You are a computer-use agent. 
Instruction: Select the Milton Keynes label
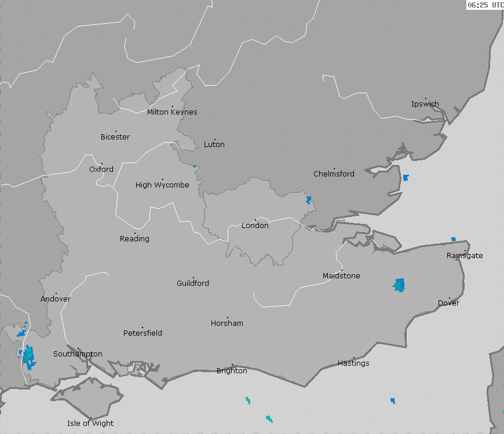[172, 112]
